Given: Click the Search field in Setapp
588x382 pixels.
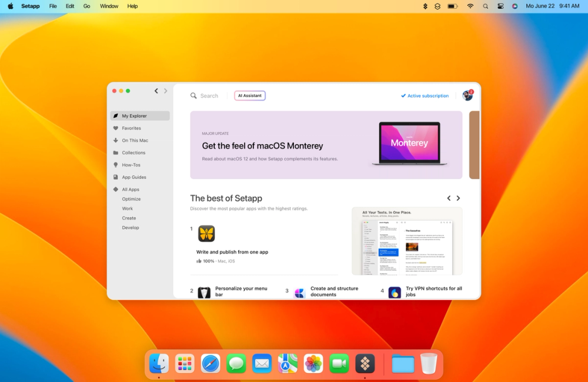Looking at the screenshot, I should 205,96.
